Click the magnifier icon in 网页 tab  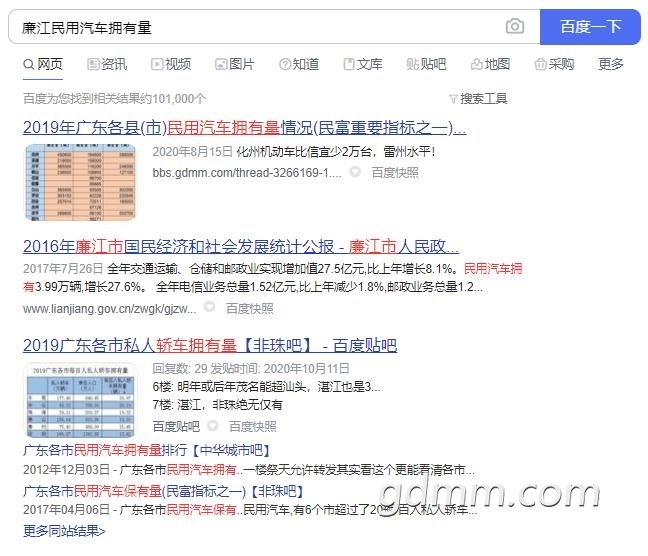click(29, 64)
